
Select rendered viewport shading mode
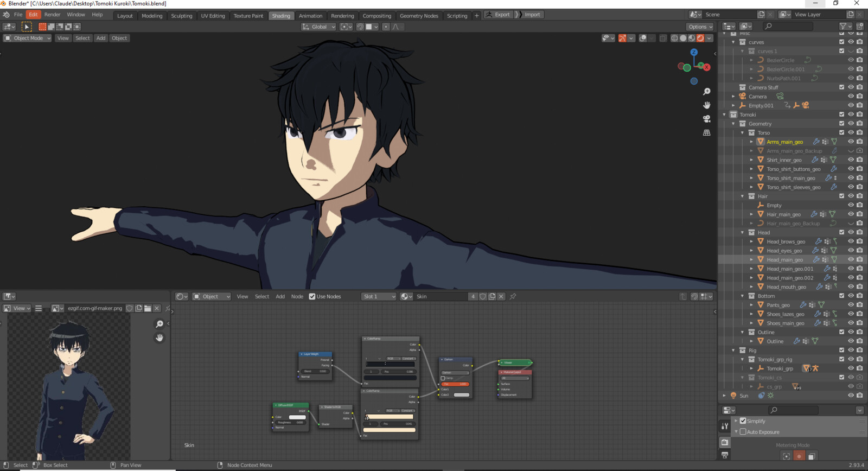[x=700, y=38]
